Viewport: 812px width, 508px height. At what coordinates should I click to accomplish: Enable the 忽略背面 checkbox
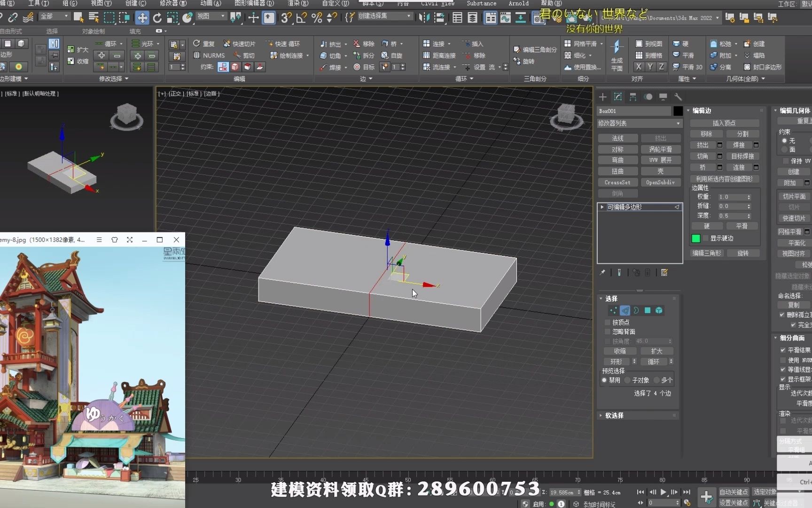click(608, 332)
